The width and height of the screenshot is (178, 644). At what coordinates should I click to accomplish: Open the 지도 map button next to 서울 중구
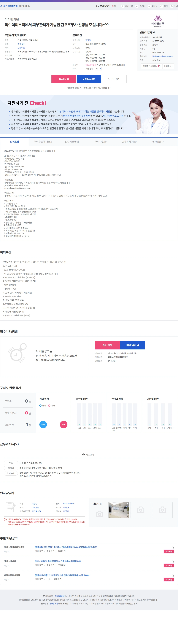tap(98, 69)
